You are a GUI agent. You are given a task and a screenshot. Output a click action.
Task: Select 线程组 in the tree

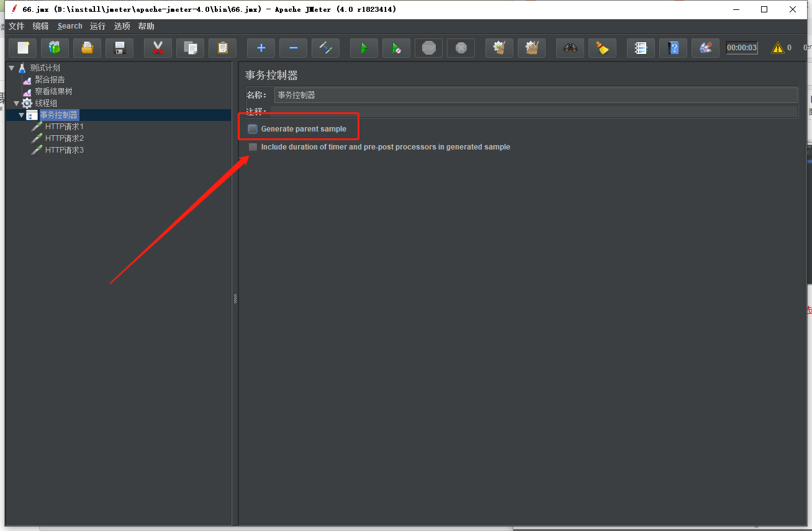pyautogui.click(x=46, y=103)
